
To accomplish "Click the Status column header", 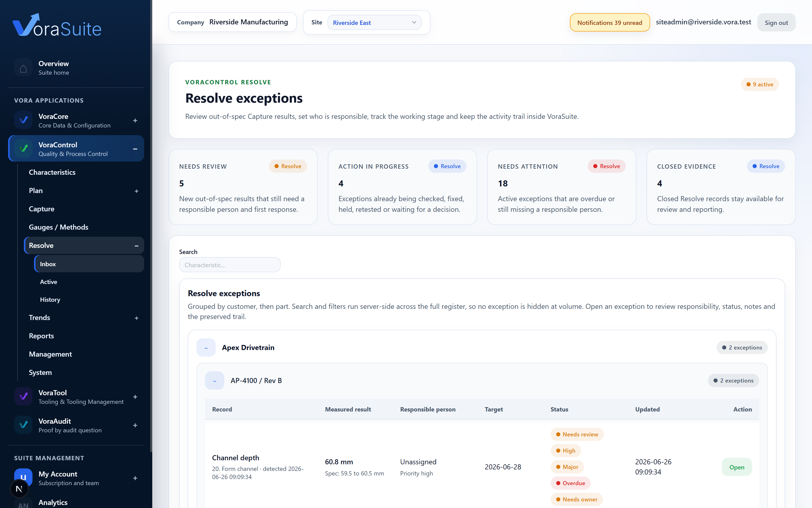I will coord(559,409).
